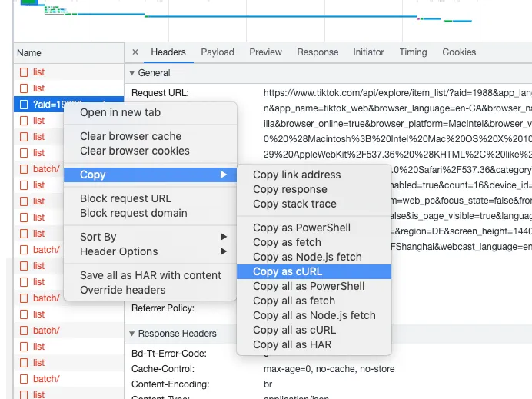Image resolution: width=532 pixels, height=399 pixels.
Task: Choose Override headers
Action: pos(150,290)
